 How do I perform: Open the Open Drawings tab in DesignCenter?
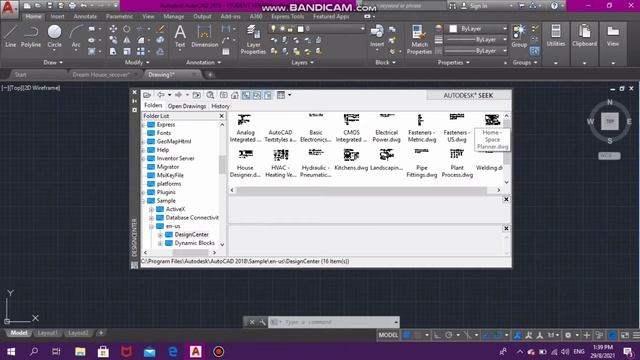click(x=187, y=106)
